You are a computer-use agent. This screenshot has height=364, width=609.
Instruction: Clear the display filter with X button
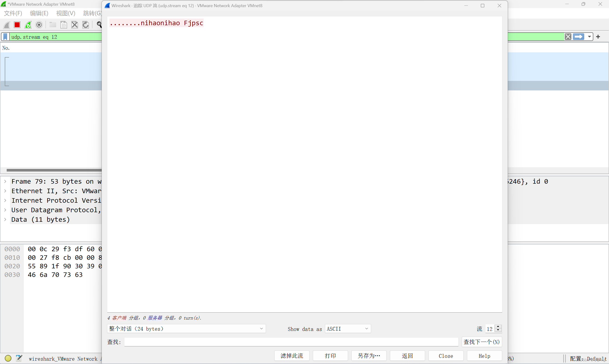(x=568, y=37)
